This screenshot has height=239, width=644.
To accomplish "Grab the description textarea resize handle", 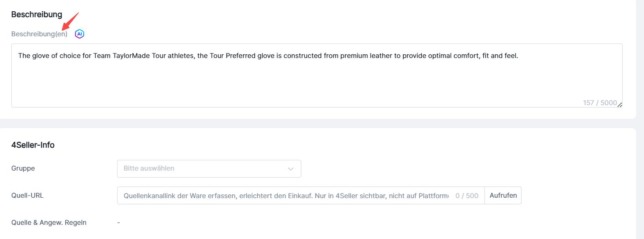I will point(620,105).
